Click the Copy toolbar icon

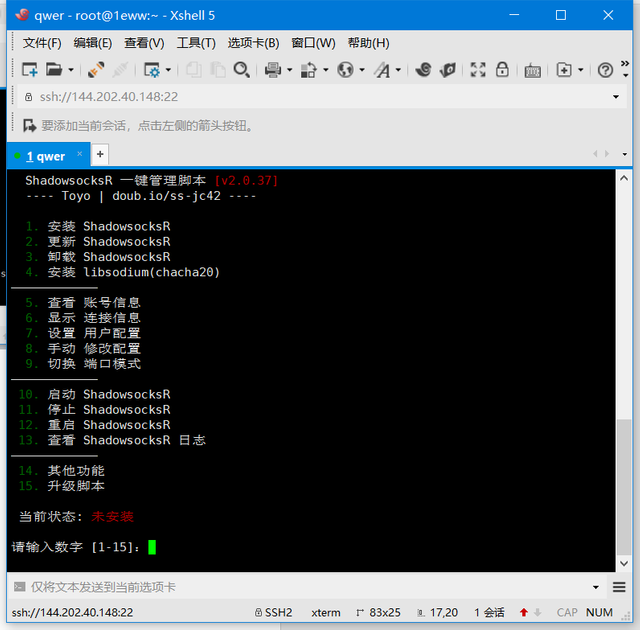point(193,70)
